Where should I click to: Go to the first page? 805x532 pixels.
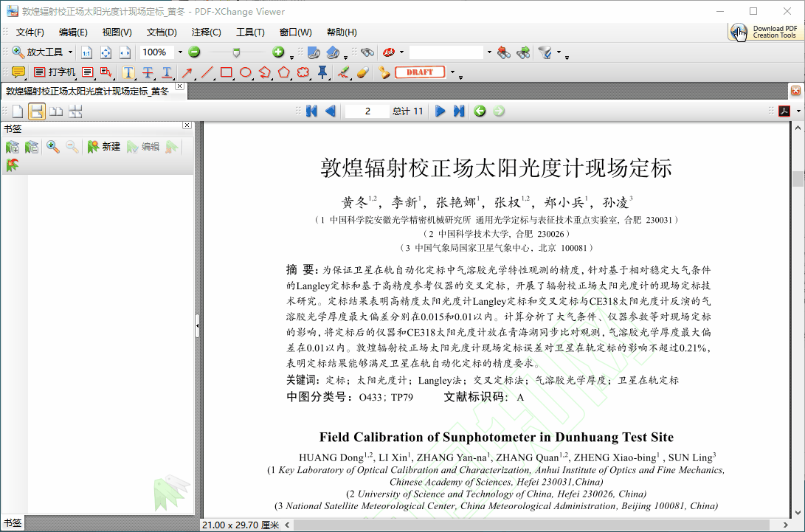pyautogui.click(x=311, y=111)
